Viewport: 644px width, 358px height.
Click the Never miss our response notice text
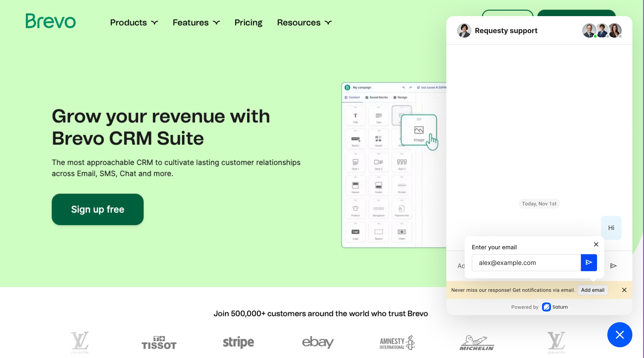[x=513, y=290]
